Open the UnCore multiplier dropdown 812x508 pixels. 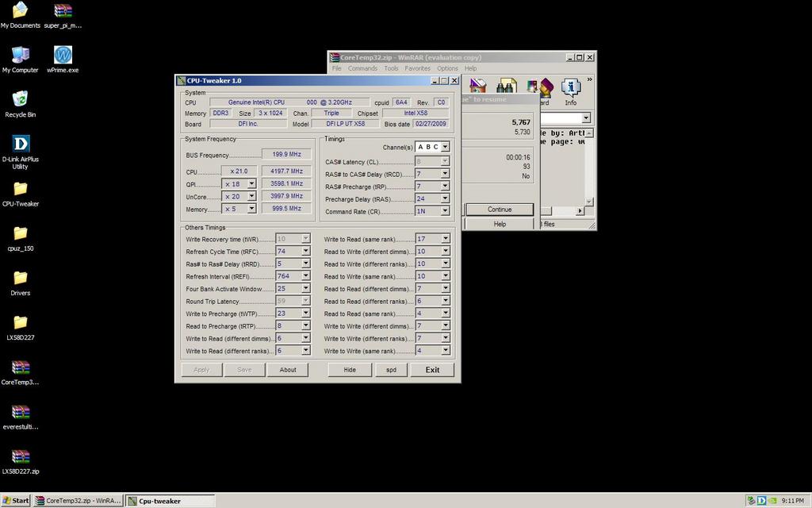(x=251, y=196)
